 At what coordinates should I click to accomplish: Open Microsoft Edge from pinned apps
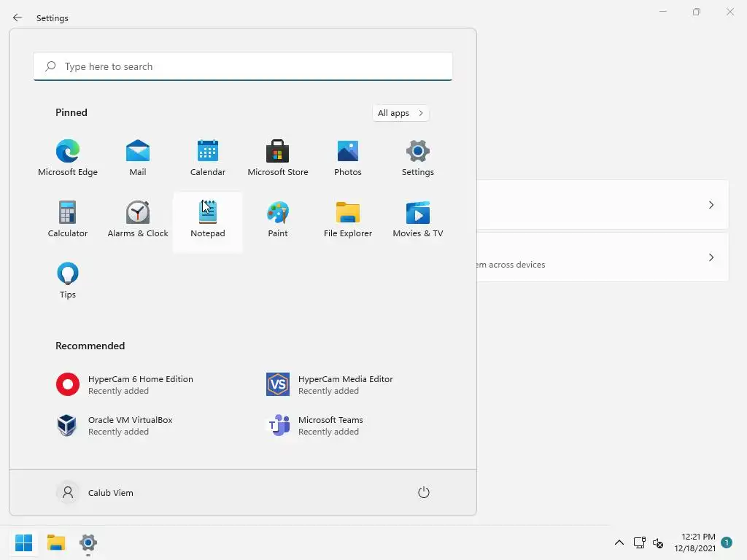(68, 158)
